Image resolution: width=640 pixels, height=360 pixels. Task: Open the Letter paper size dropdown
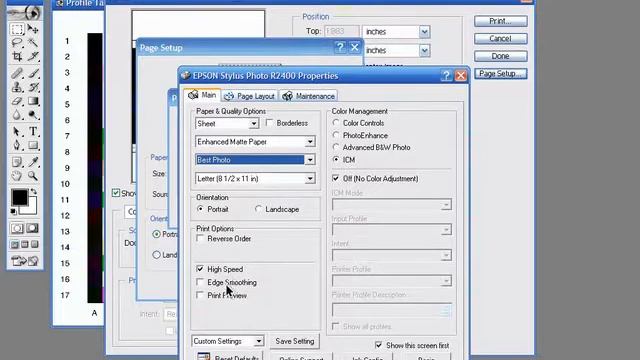coord(310,179)
